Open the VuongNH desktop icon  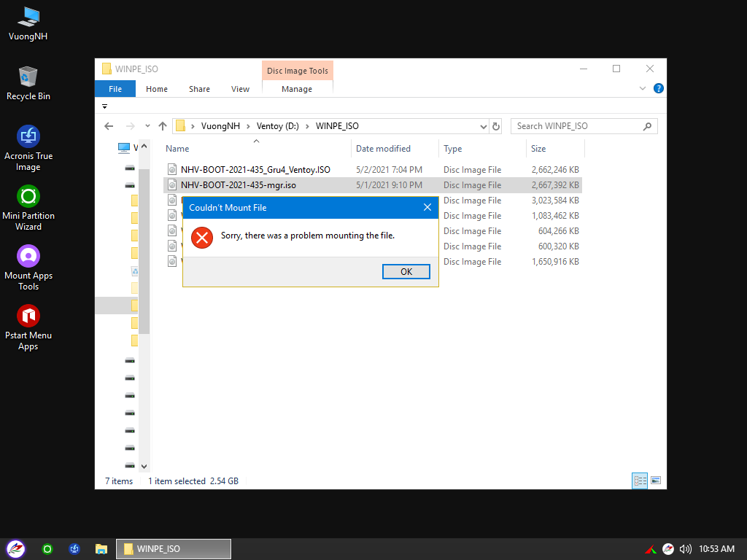click(x=28, y=24)
